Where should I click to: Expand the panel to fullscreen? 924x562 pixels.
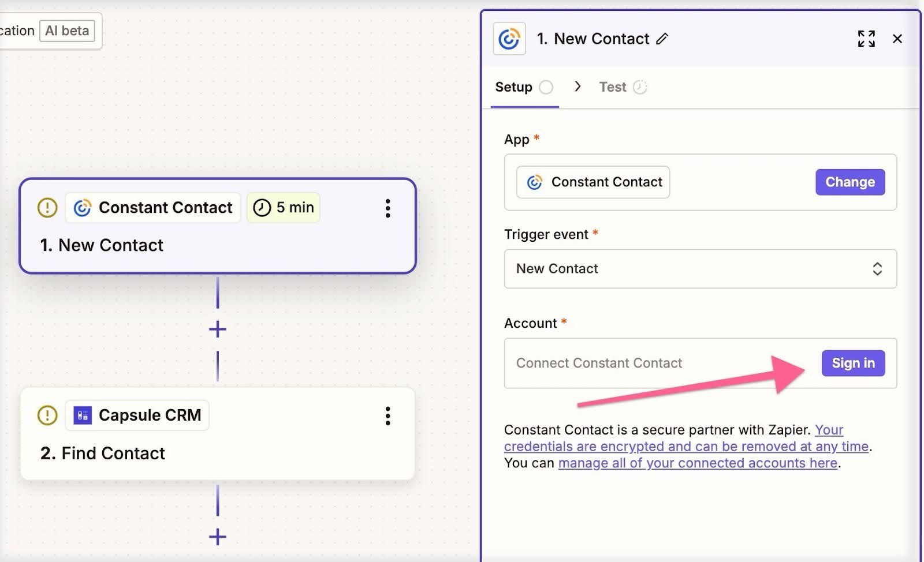click(866, 39)
